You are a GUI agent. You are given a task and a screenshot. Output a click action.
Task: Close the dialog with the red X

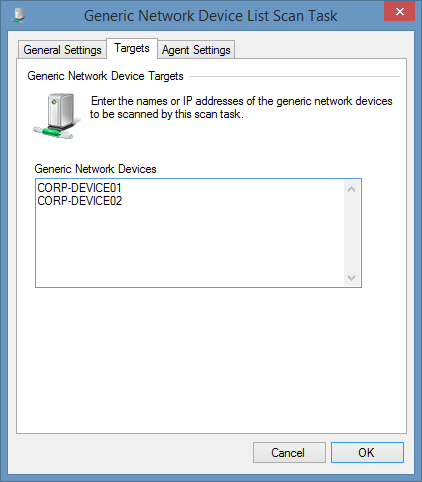[x=399, y=12]
